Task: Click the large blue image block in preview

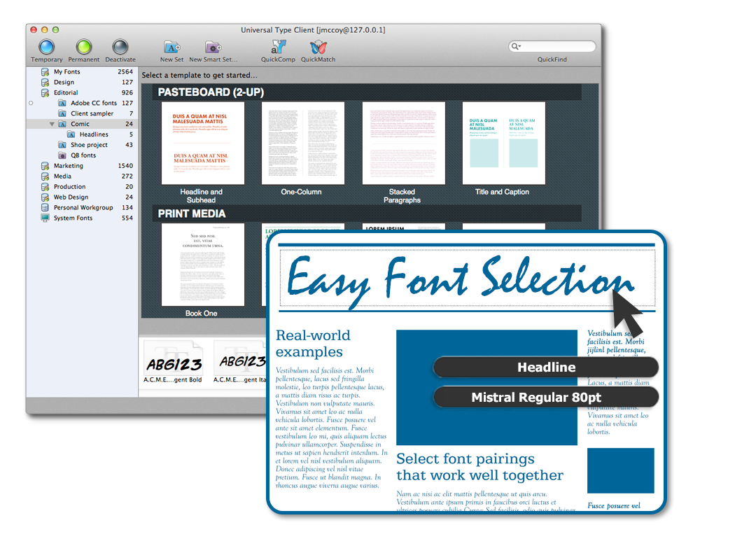Action: 486,388
